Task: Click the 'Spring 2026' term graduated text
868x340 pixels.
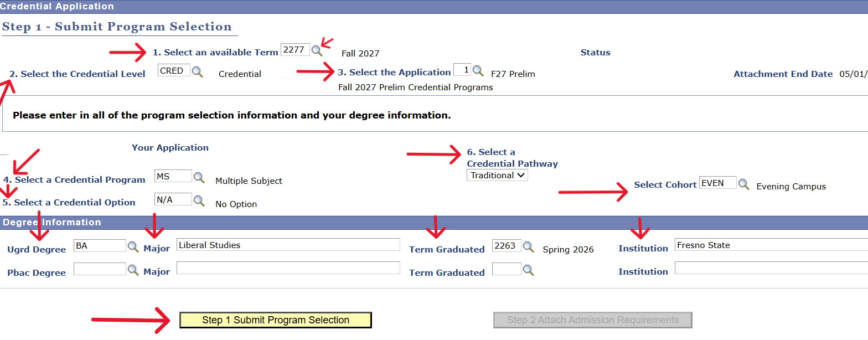Action: tap(568, 250)
